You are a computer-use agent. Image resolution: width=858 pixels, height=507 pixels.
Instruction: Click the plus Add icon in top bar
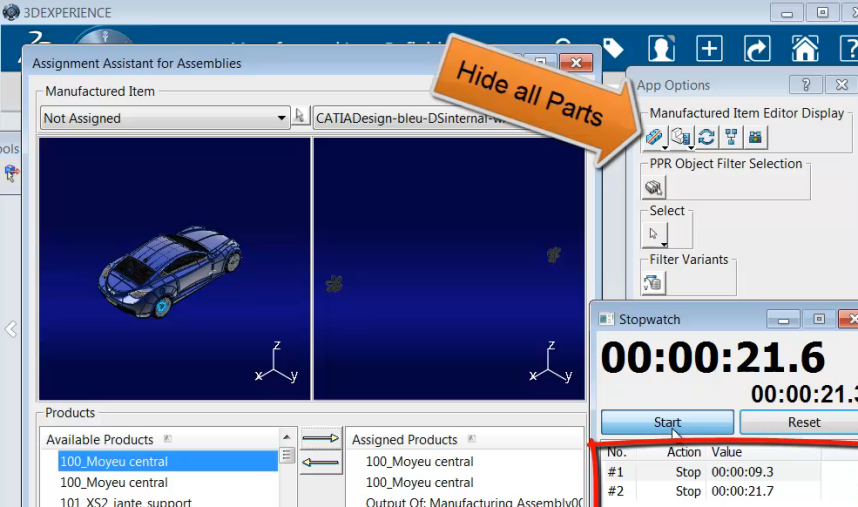[709, 48]
